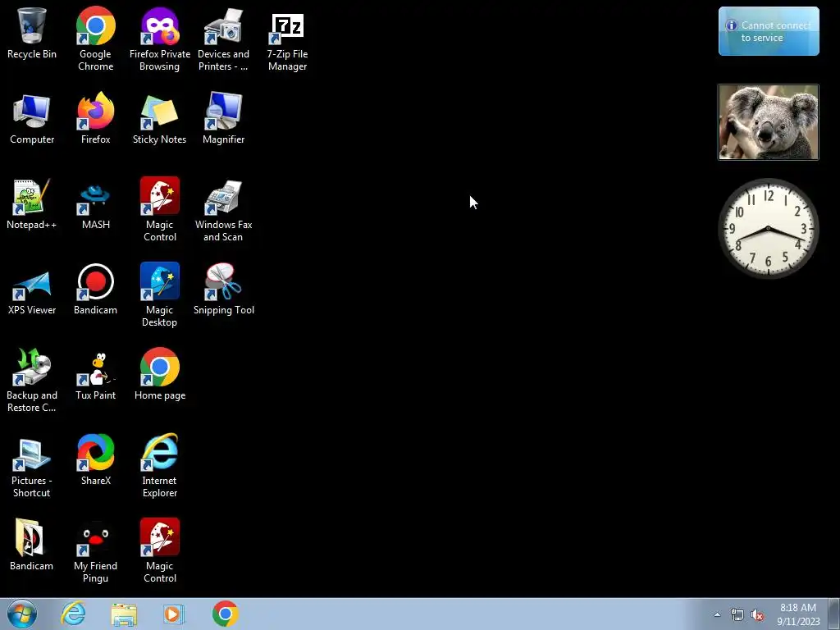Click the 'Cannot connect to service' gadget

click(769, 31)
